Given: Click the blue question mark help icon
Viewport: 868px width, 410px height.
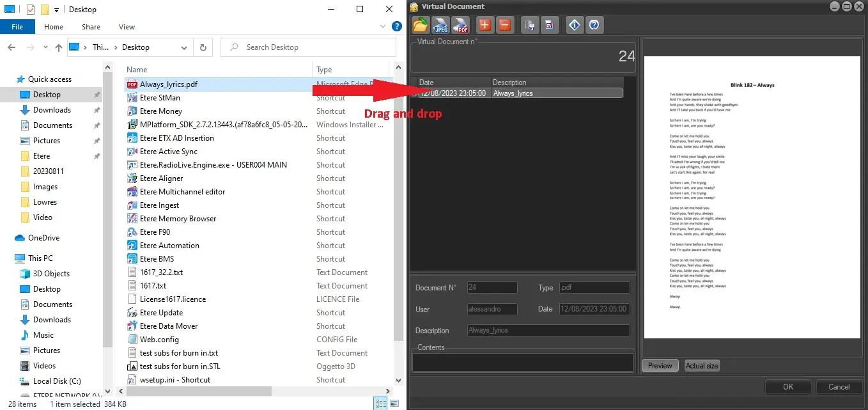Looking at the screenshot, I should 594,25.
